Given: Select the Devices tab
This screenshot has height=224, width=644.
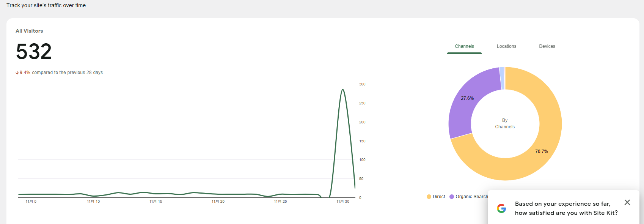Looking at the screenshot, I should click(x=547, y=46).
